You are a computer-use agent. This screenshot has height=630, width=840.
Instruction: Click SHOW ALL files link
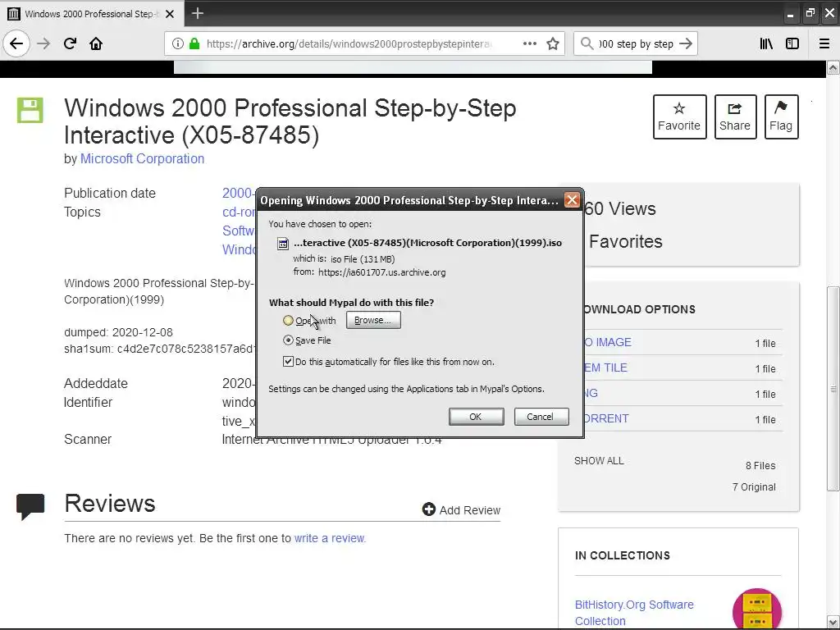click(599, 461)
